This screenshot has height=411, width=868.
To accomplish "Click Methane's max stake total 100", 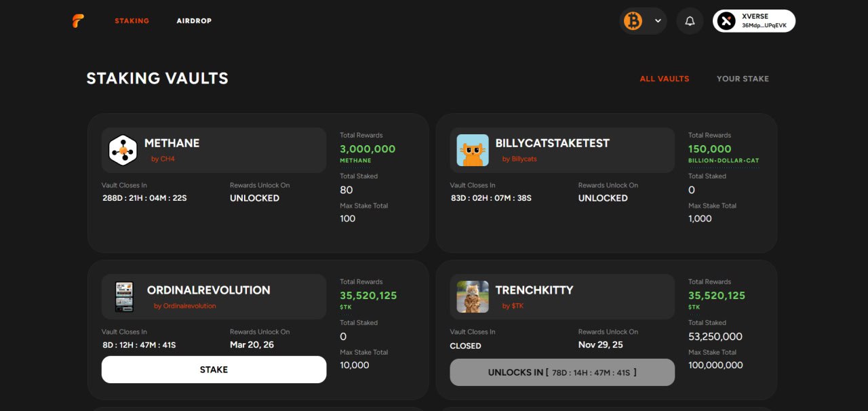I will pyautogui.click(x=347, y=218).
